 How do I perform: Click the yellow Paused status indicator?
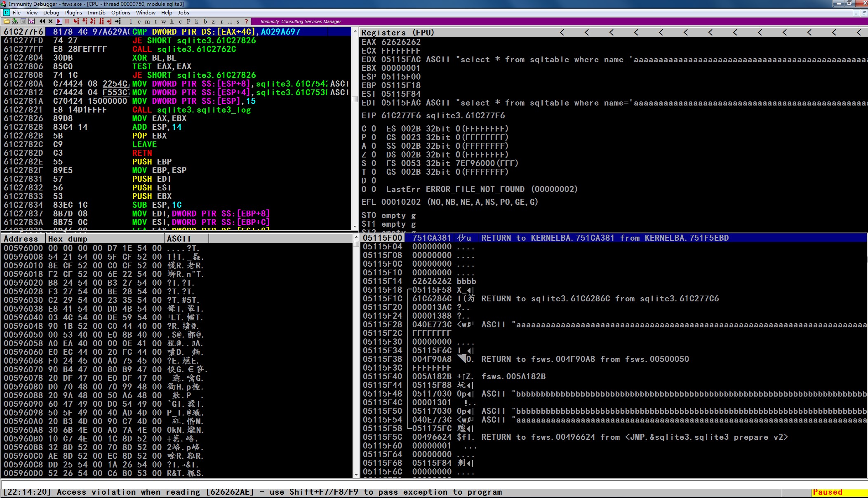point(840,492)
